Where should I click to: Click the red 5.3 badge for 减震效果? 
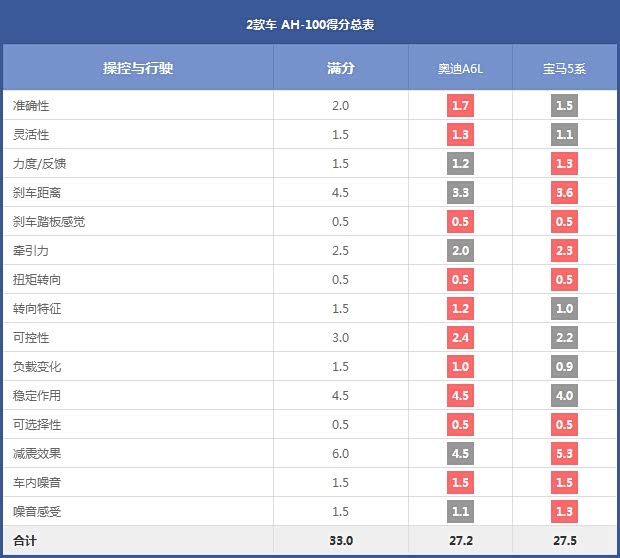click(x=564, y=454)
